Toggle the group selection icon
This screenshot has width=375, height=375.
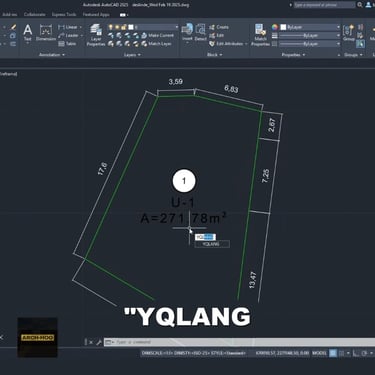click(360, 44)
